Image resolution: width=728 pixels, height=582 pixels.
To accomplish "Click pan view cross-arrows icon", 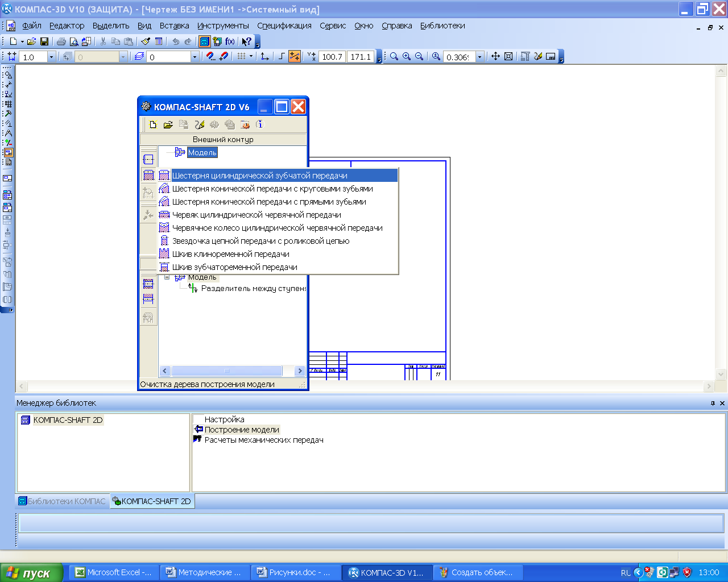I will coord(495,57).
